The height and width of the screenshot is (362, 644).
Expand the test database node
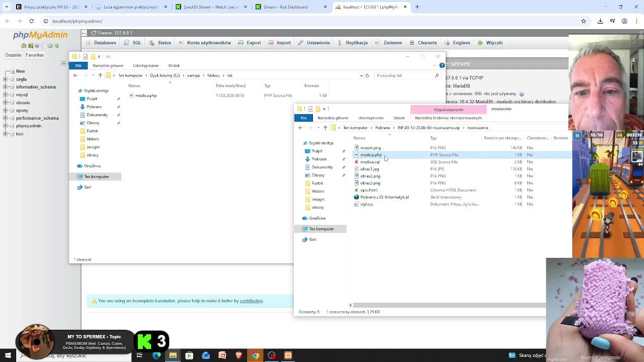tap(6, 134)
